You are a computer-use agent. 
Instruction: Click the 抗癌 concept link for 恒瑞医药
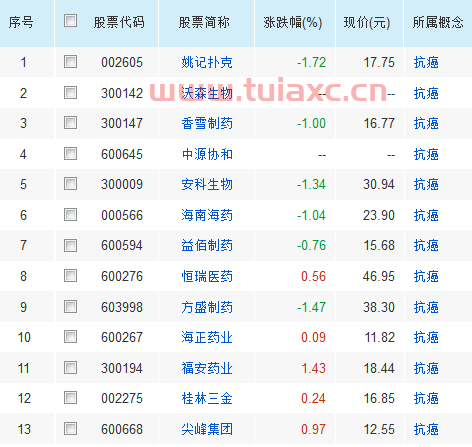(x=426, y=276)
